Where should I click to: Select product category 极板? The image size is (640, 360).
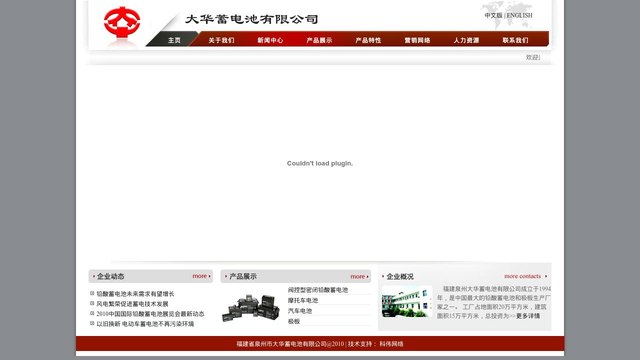point(294,322)
